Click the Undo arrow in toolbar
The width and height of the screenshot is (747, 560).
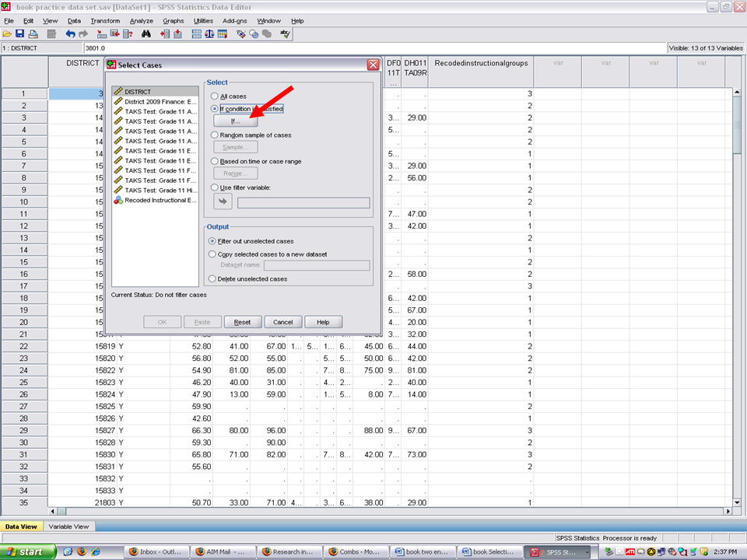tap(70, 34)
